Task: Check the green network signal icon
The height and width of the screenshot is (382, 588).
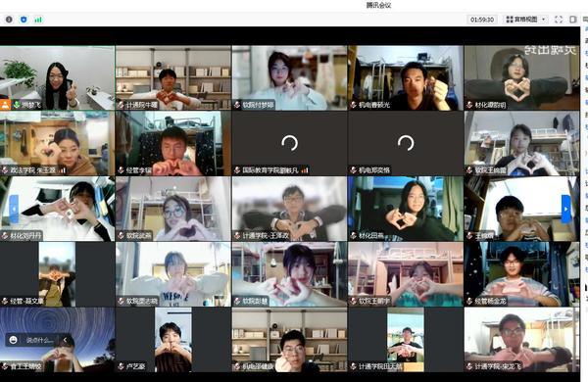Action: tap(38, 20)
